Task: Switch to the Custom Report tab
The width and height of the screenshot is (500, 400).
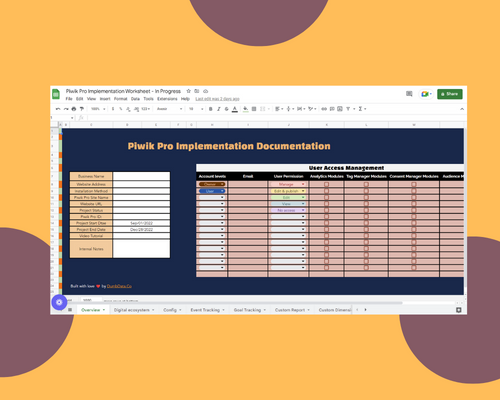Action: point(292,310)
